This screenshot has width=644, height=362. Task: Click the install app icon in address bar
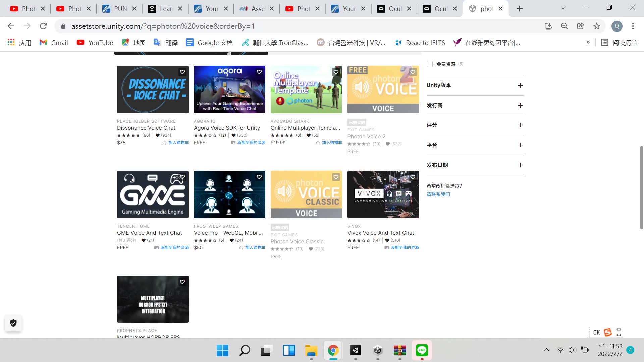click(548, 26)
